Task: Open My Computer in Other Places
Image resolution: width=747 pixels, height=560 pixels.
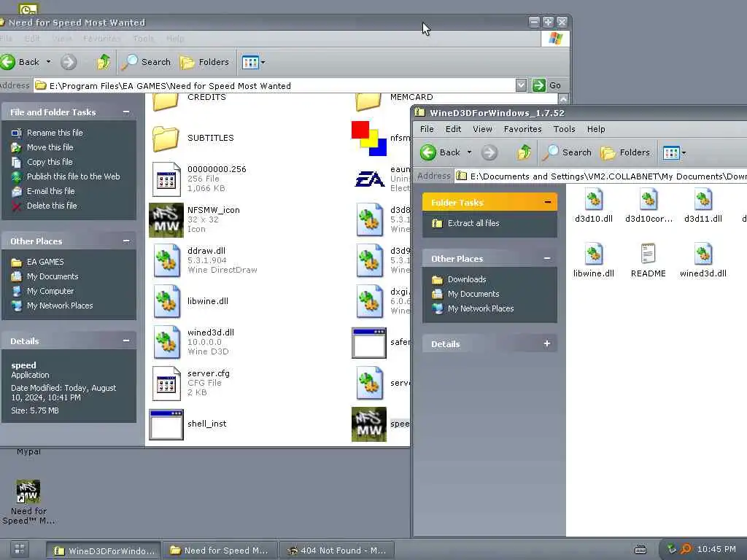Action: 50,291
